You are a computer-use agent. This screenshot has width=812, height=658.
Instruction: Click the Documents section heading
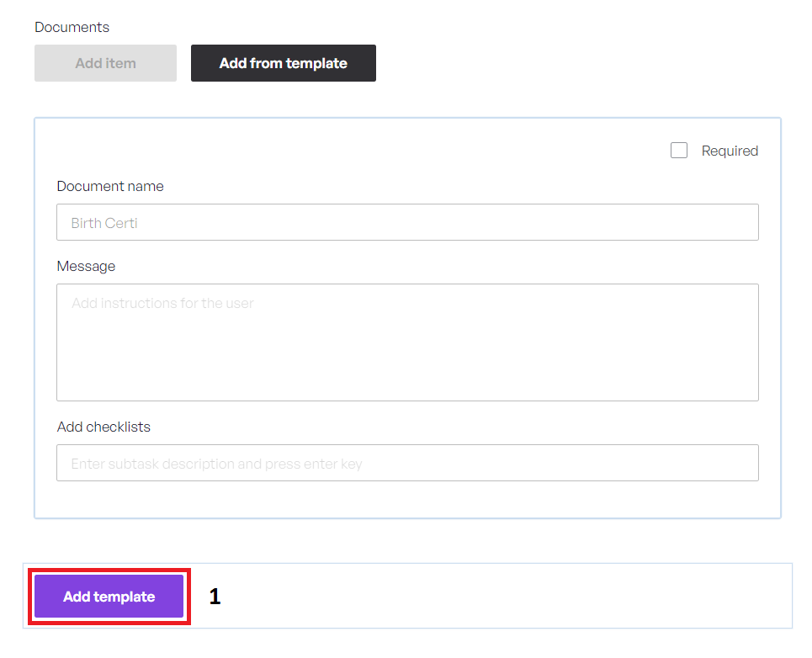point(72,27)
